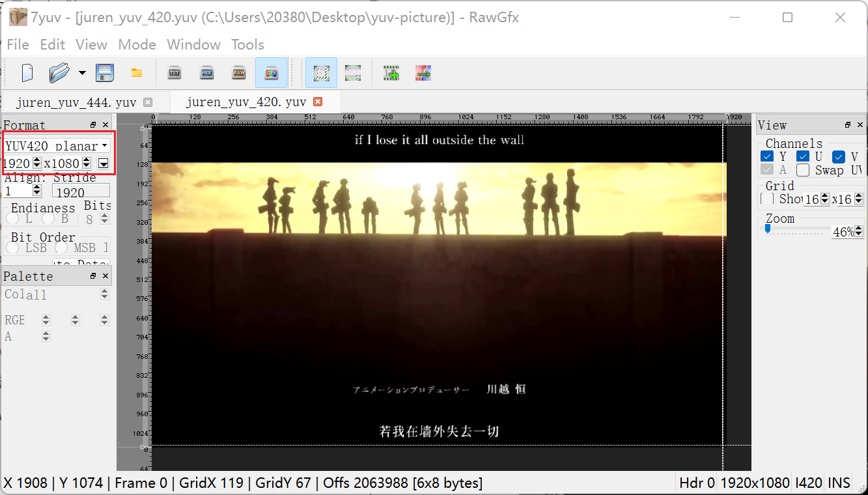The width and height of the screenshot is (868, 495).
Task: Switch to RAW view mode
Action: click(239, 72)
